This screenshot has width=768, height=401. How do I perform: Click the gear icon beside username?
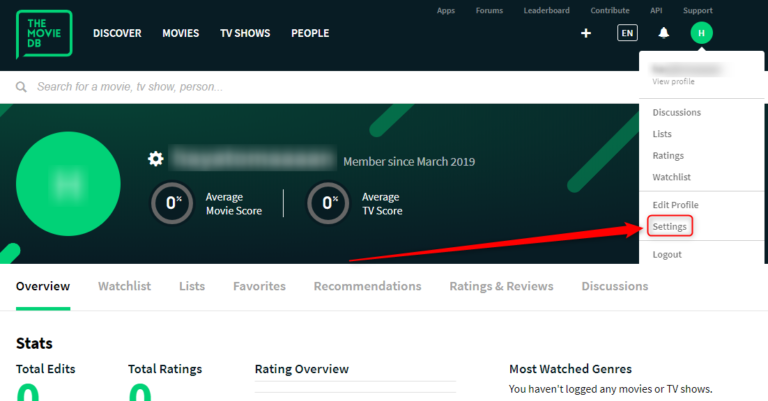[155, 159]
